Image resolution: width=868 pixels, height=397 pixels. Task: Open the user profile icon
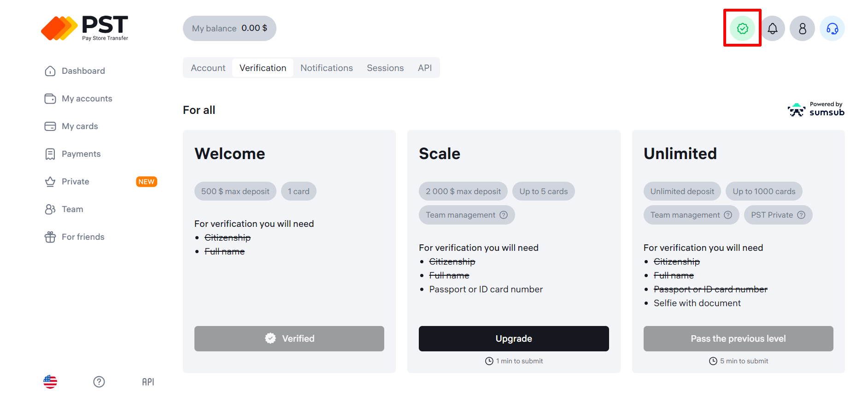[802, 29]
